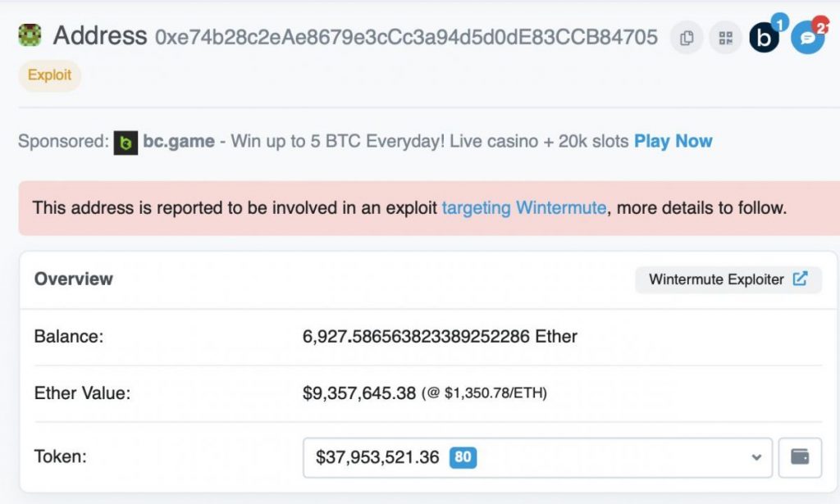Click the bc.game sponsor logo
The height and width of the screenshot is (504, 840).
coord(126,143)
